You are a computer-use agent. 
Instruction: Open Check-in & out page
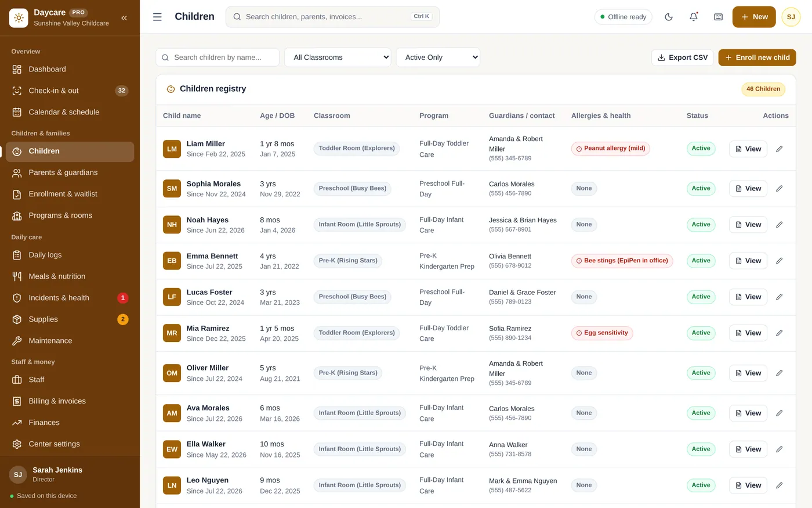click(70, 91)
